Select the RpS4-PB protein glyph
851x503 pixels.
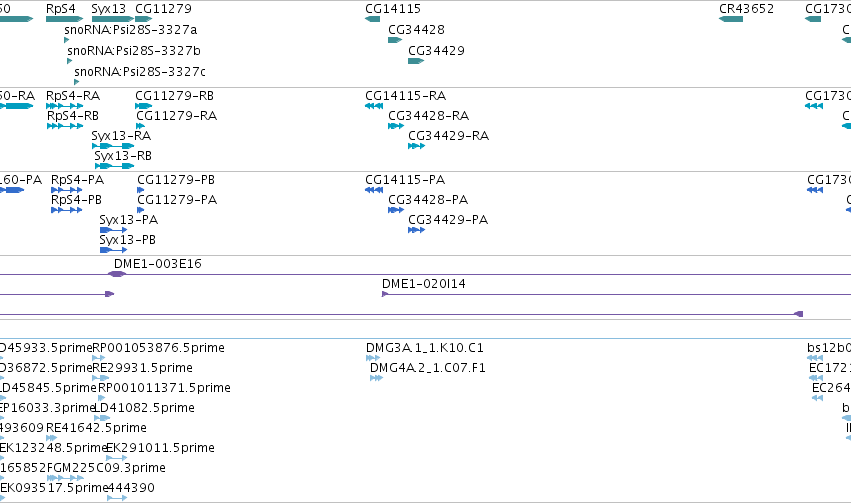[x=67, y=210]
